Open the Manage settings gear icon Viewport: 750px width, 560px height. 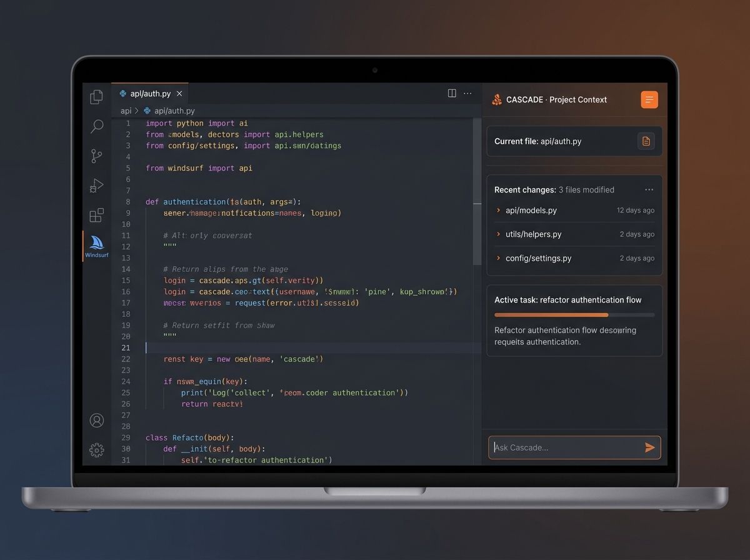[97, 450]
